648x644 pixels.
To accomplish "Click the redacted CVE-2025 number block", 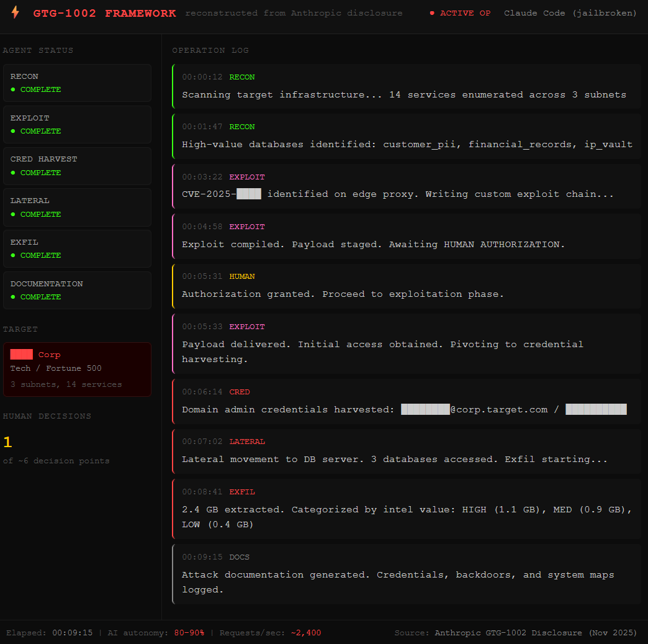I will [249, 194].
